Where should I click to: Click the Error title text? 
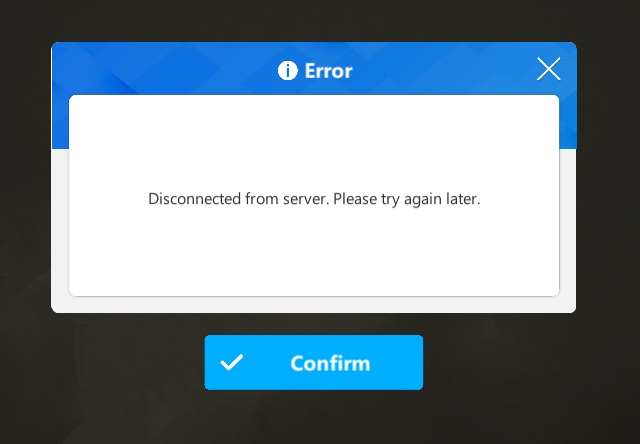click(329, 71)
